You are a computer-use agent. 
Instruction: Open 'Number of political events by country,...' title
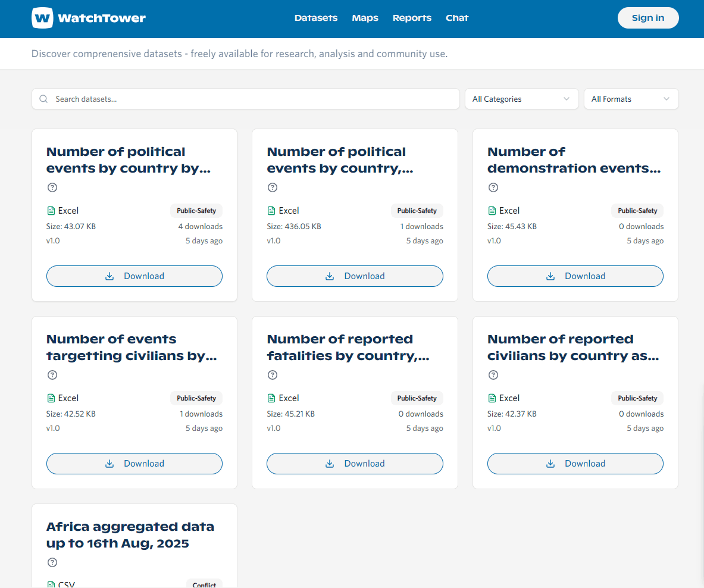point(340,159)
